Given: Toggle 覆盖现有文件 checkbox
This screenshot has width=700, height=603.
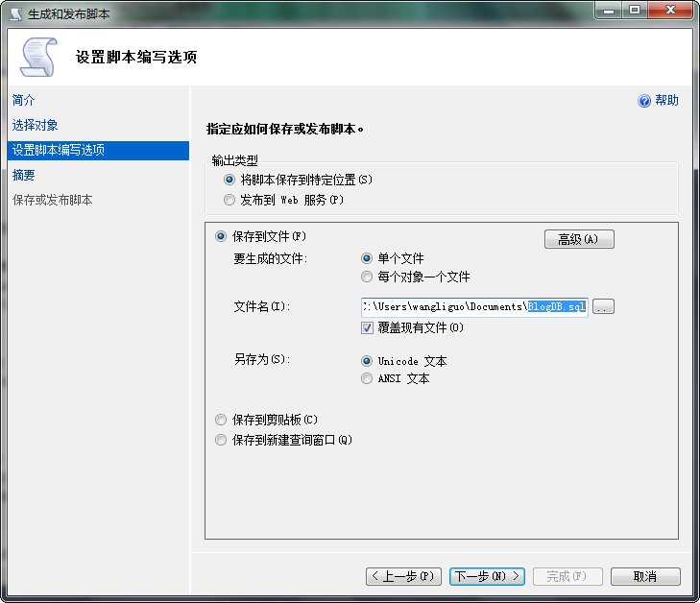Looking at the screenshot, I should point(367,328).
